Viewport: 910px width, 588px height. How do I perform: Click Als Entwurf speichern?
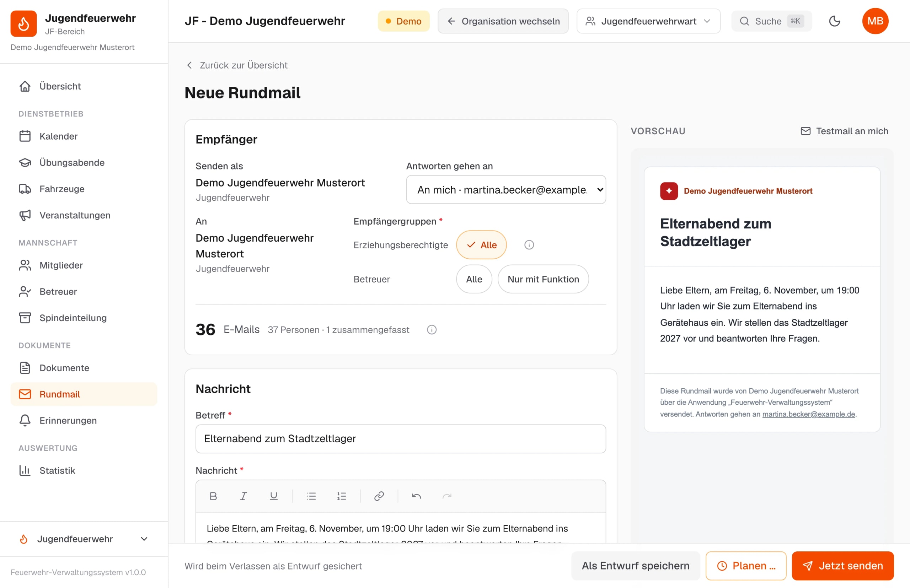pyautogui.click(x=635, y=566)
